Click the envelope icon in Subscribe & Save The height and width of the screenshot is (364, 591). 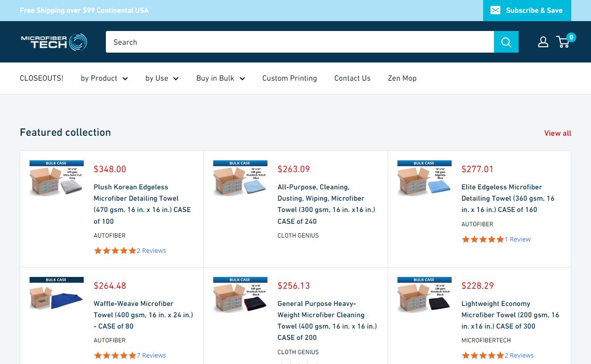[x=495, y=10]
